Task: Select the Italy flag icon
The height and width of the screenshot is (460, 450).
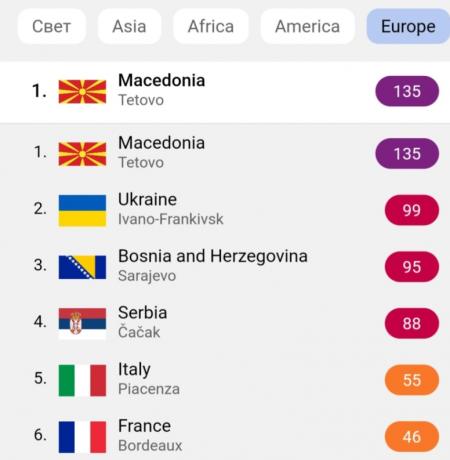Action: pos(82,380)
